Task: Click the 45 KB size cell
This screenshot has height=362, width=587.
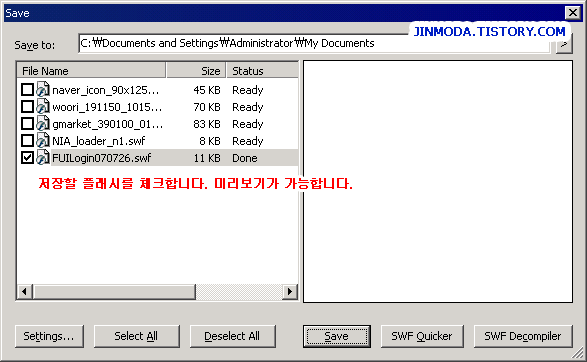Action: [207, 90]
